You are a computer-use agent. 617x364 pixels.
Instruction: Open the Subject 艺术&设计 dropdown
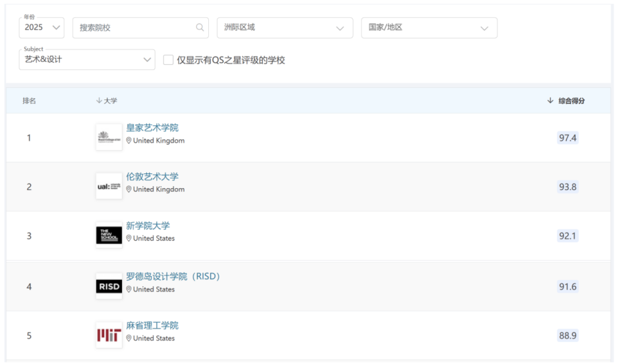pyautogui.click(x=87, y=59)
